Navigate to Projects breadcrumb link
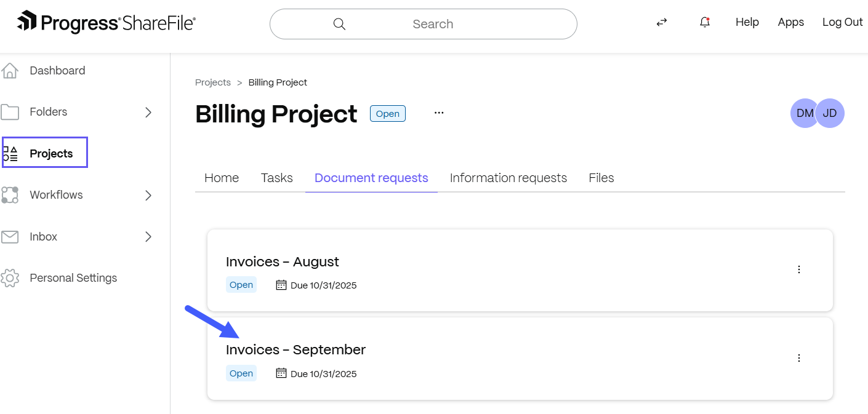868x414 pixels. (x=213, y=82)
